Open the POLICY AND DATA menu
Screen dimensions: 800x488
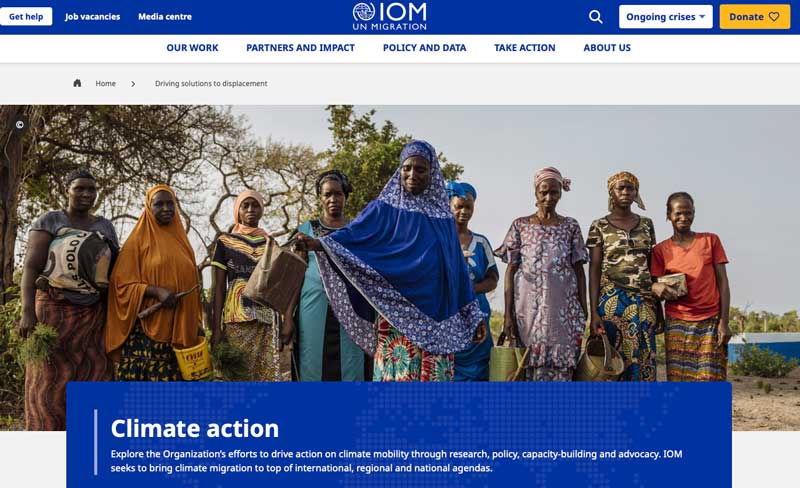[x=424, y=48]
